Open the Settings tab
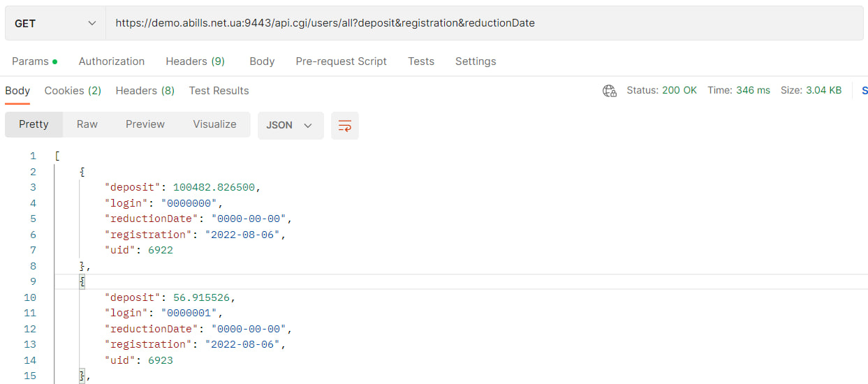Screen dimensions: 868x384 click(476, 61)
